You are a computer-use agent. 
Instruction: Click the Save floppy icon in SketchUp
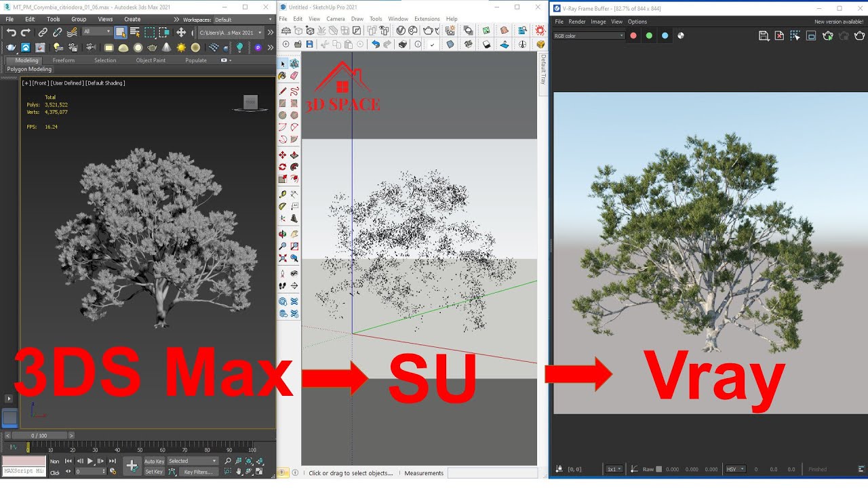pos(310,44)
